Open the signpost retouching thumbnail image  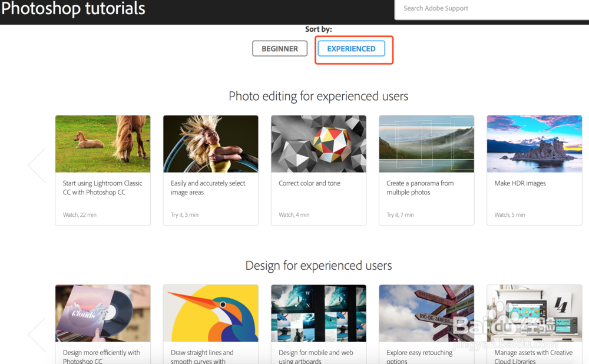pyautogui.click(x=426, y=313)
